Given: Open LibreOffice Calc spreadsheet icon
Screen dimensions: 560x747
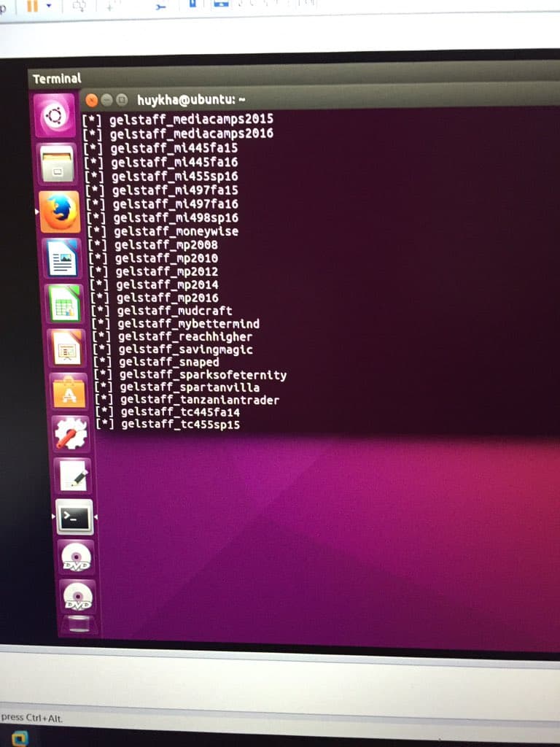Looking at the screenshot, I should (64, 303).
